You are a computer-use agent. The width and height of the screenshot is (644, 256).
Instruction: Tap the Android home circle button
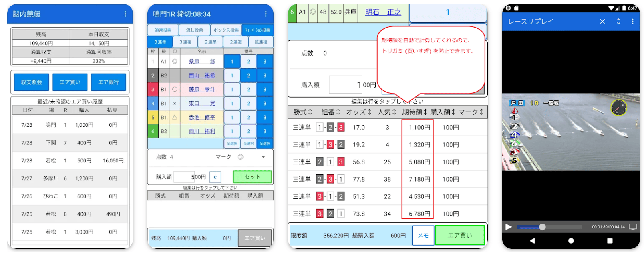(x=571, y=241)
